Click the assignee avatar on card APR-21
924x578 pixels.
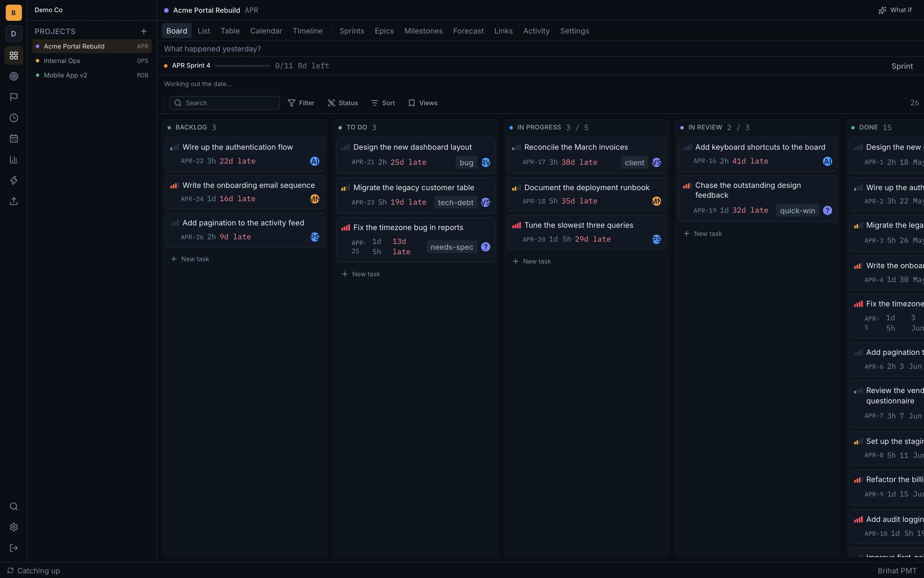coord(486,162)
